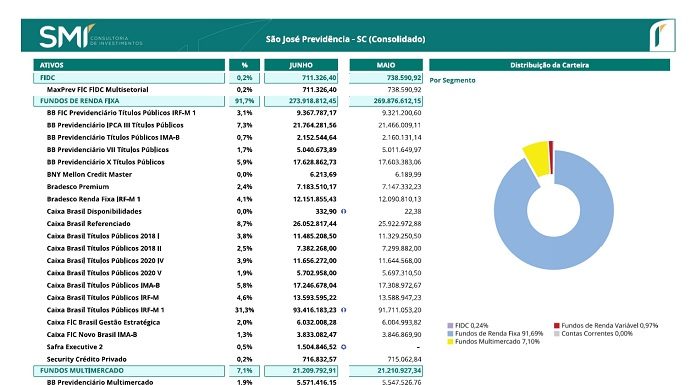The width and height of the screenshot is (696, 385).
Task: Click the SMI Consultoria de Investimentos logo
Action: [x=91, y=36]
